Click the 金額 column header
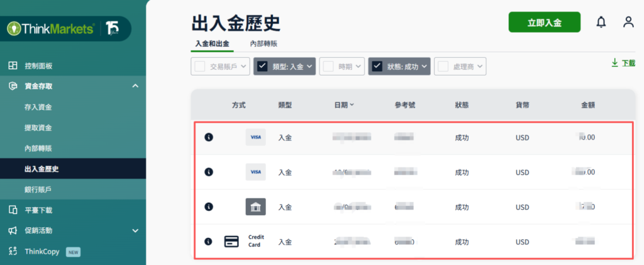644x265 pixels. pyautogui.click(x=588, y=104)
